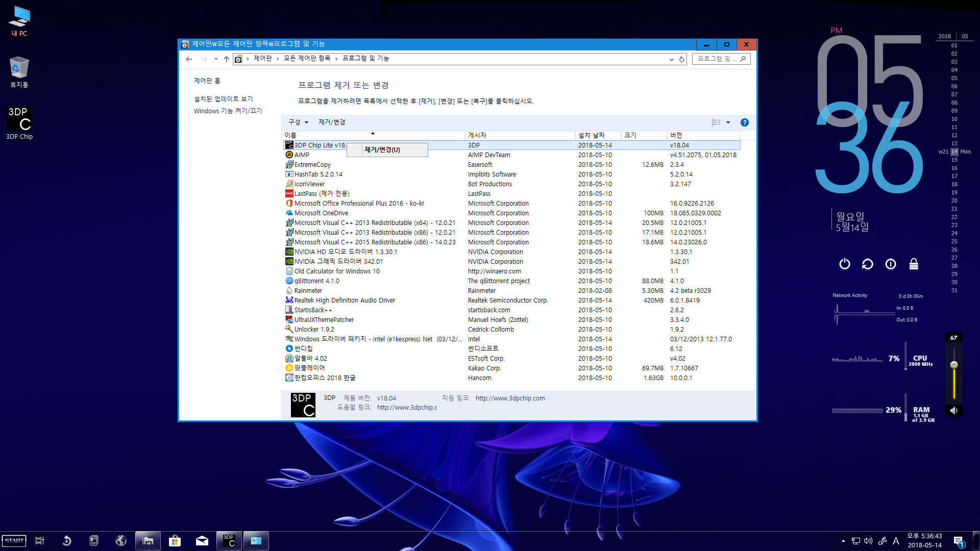Open the Store bag icon on taskbar

(175, 541)
